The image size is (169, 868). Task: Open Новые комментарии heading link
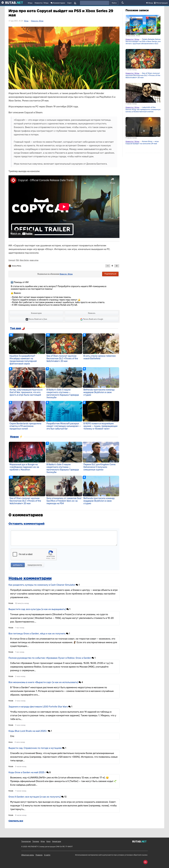30,578
